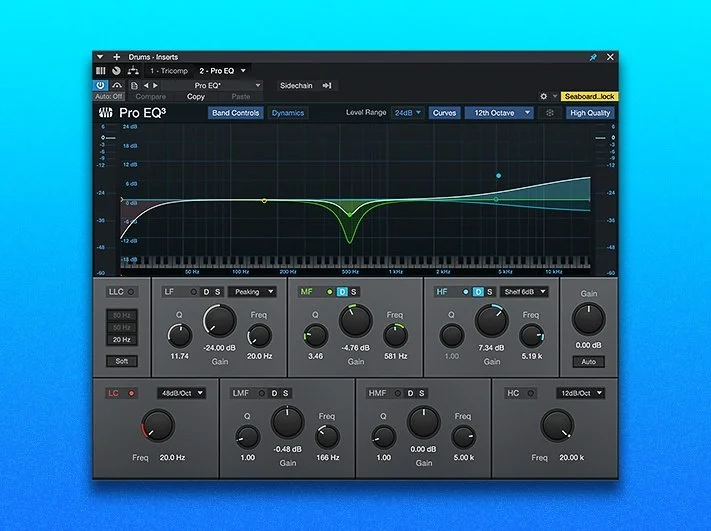
Task: Click the LF Gain knob
Action: point(220,320)
